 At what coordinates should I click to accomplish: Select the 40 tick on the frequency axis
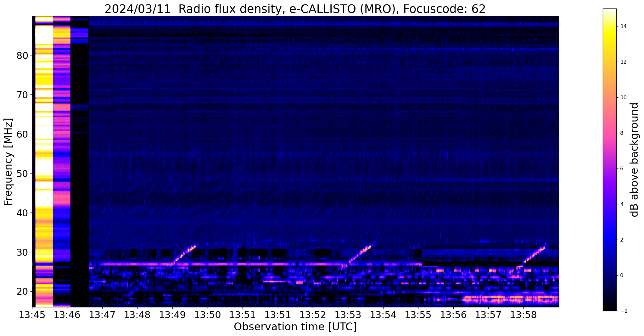pos(22,213)
